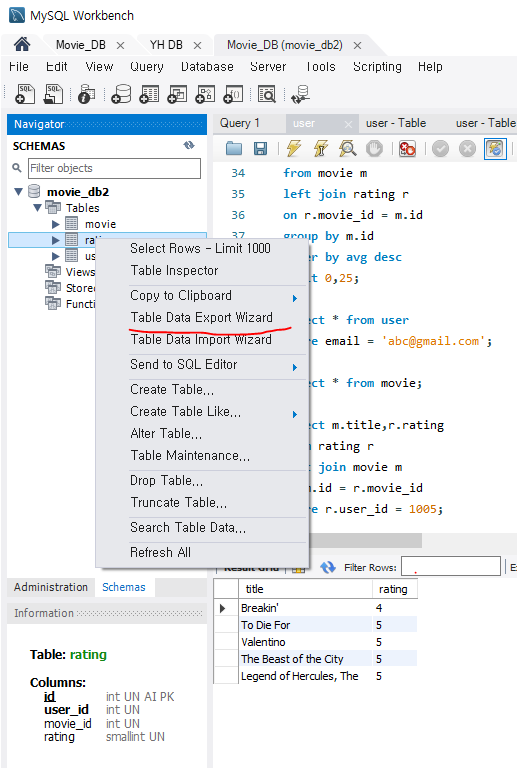This screenshot has height=768, width=517.
Task: Choose Alter Table... entry
Action: pyautogui.click(x=166, y=434)
